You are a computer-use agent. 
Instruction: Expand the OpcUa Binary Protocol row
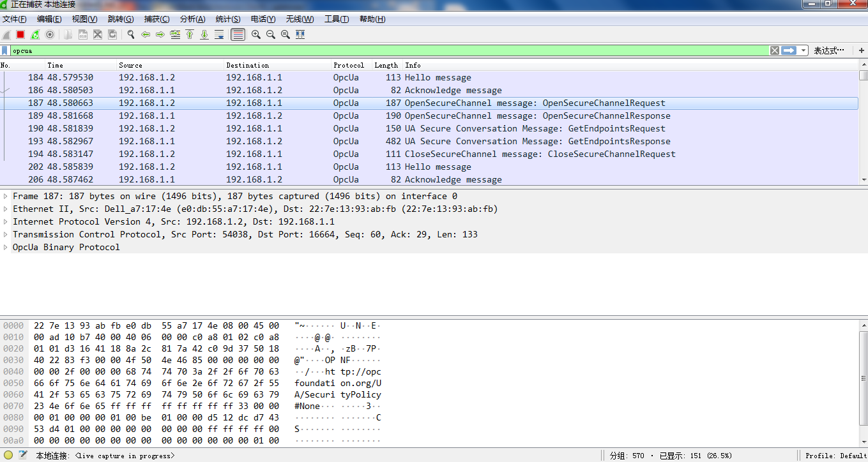(6, 247)
